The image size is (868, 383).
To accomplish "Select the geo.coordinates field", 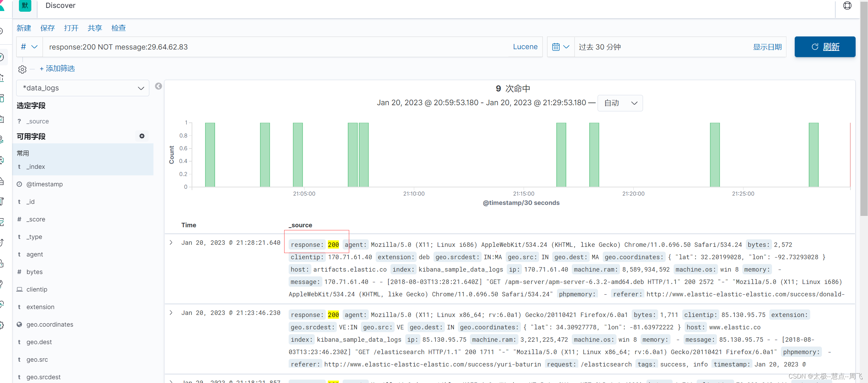I will [50, 325].
